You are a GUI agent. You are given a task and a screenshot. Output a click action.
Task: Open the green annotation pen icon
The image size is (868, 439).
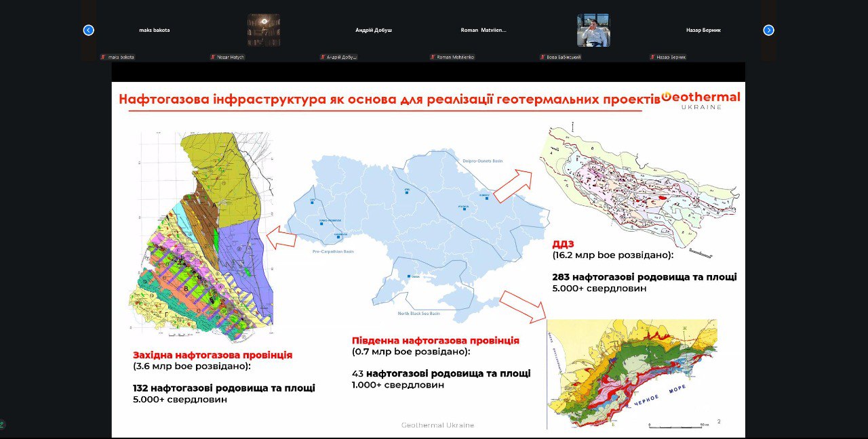point(3,424)
